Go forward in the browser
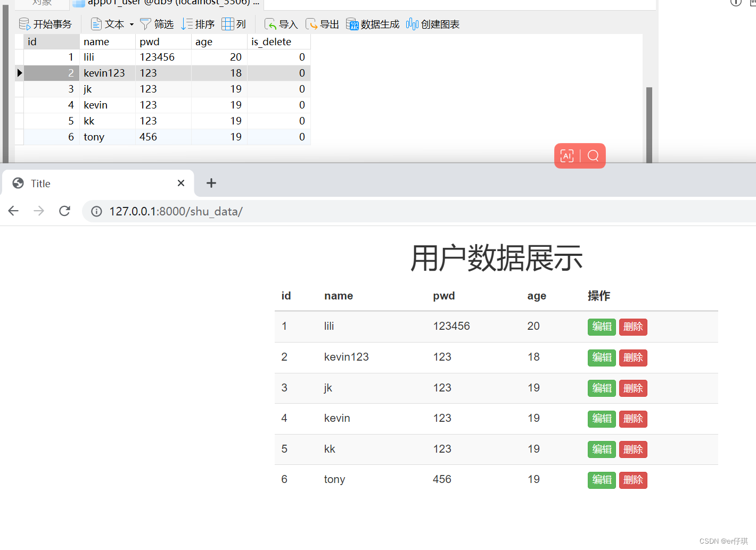The image size is (756, 550). click(x=39, y=211)
